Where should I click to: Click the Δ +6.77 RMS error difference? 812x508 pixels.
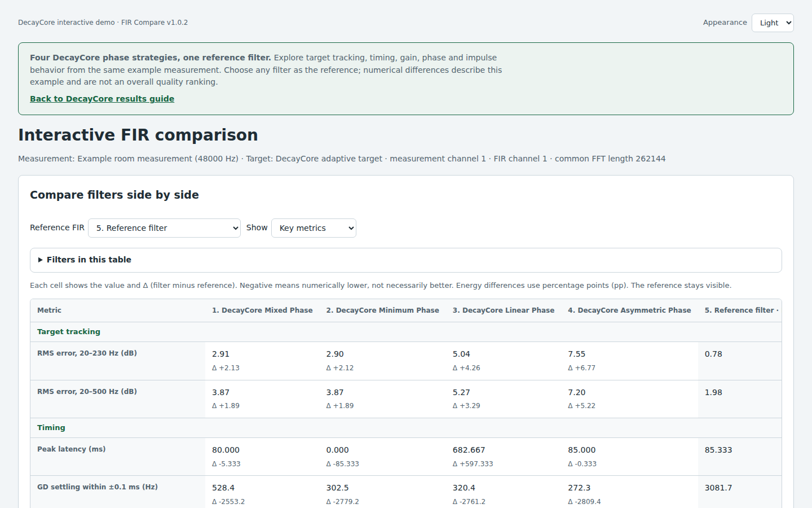pyautogui.click(x=581, y=368)
